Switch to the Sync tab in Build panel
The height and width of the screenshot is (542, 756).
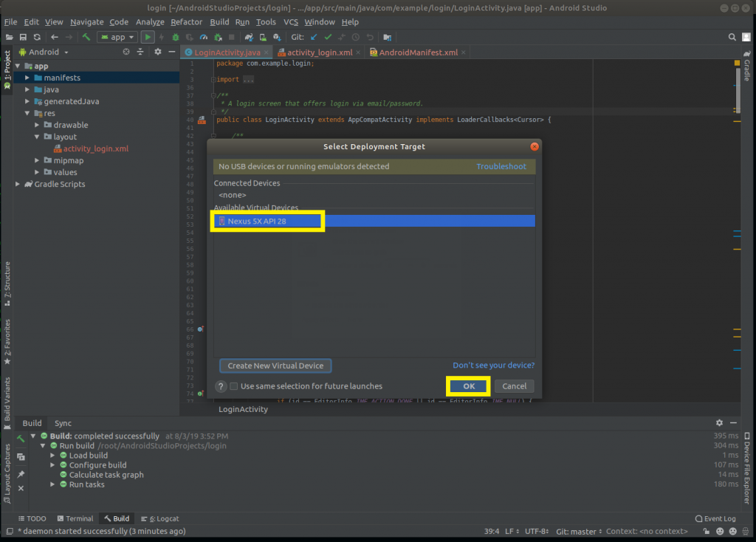click(x=63, y=423)
